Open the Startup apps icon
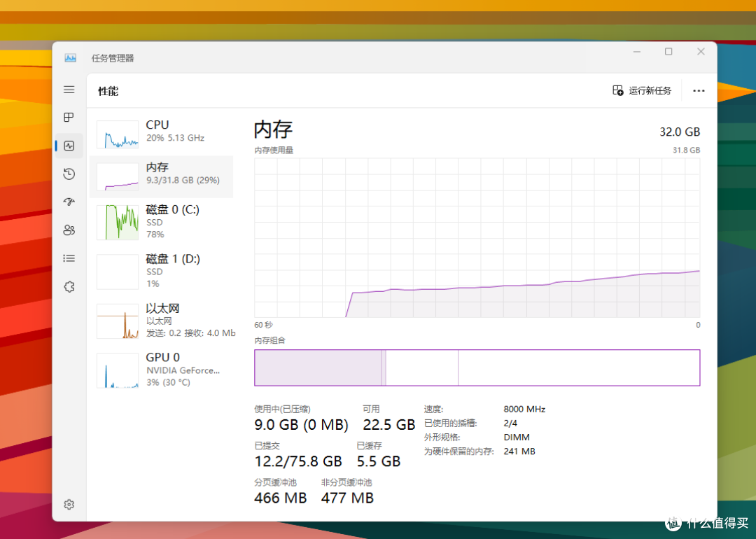Screen dimensions: 756x539 point(69,202)
